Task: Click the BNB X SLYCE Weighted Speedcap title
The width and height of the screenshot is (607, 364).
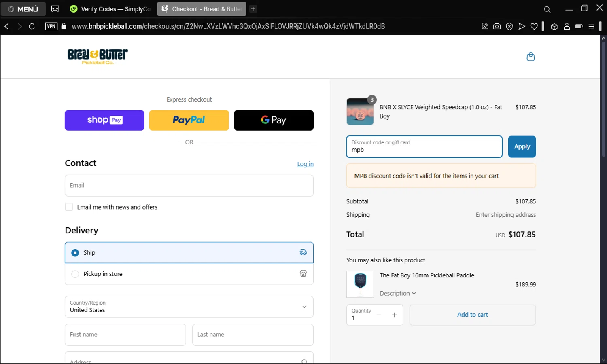Action: pyautogui.click(x=441, y=112)
